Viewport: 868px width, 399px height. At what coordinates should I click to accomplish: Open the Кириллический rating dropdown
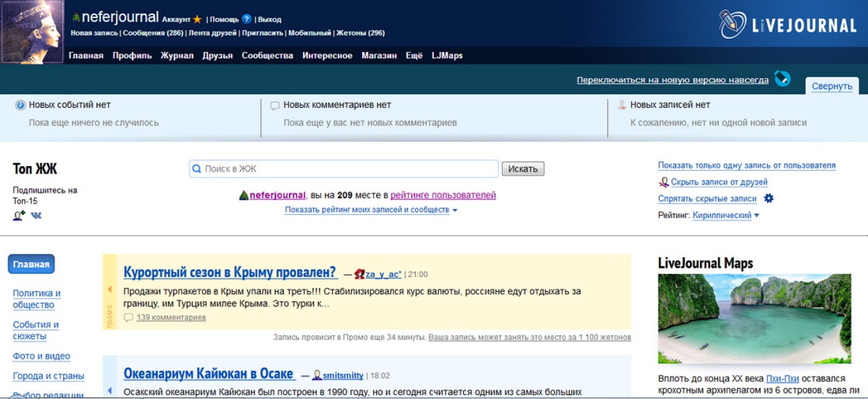click(726, 215)
